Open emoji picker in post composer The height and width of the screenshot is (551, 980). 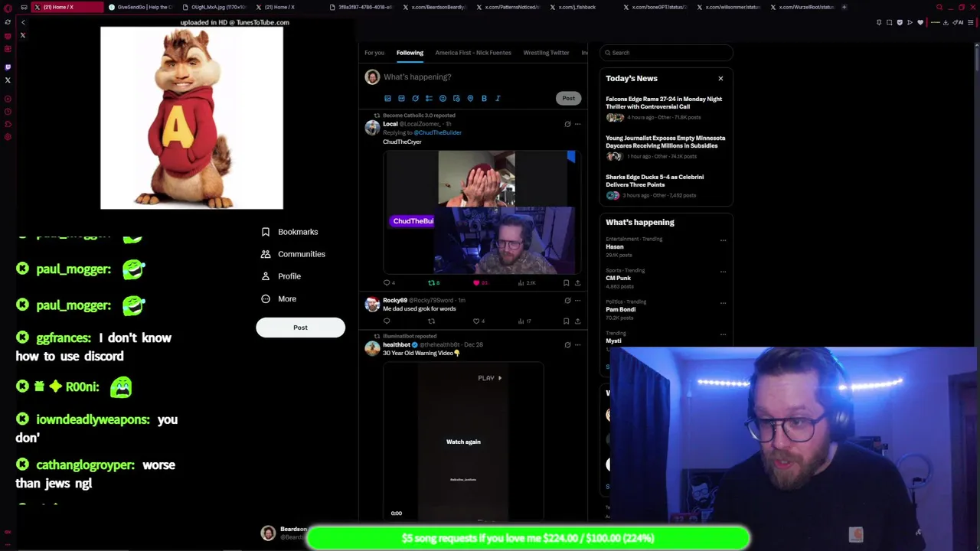coord(443,98)
